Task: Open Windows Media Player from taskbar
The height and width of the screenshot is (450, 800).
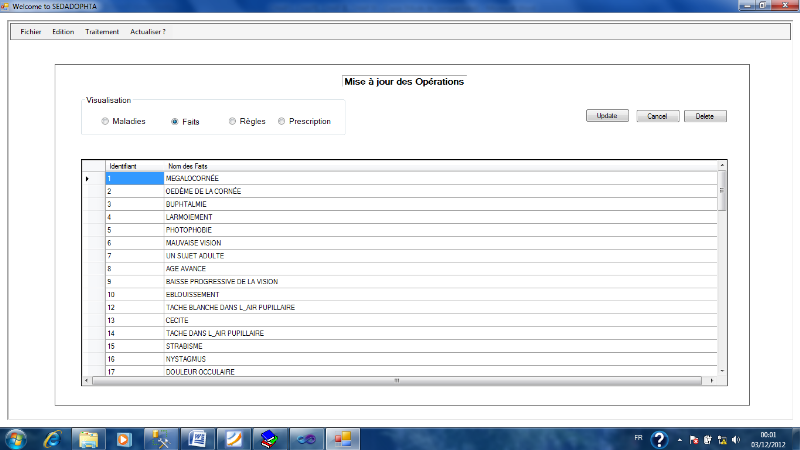Action: [124, 439]
